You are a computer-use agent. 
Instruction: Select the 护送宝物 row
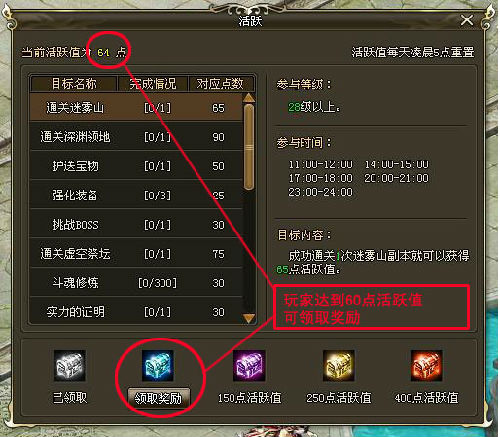point(136,166)
